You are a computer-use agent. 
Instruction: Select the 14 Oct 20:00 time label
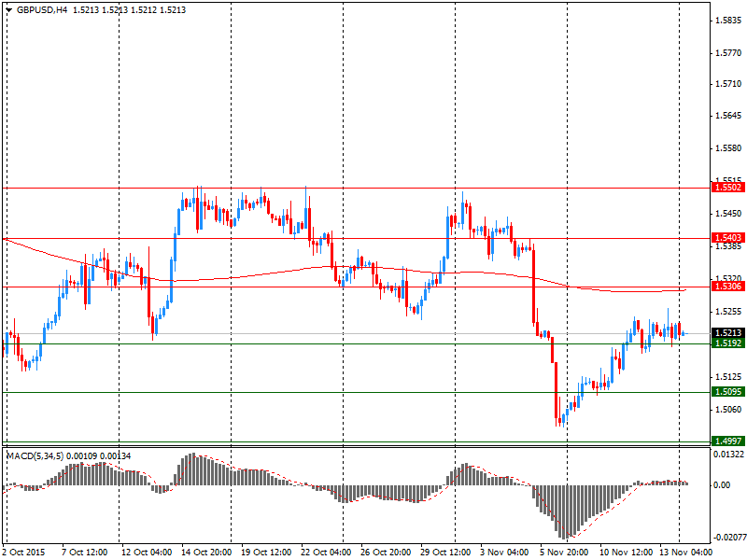tap(206, 553)
